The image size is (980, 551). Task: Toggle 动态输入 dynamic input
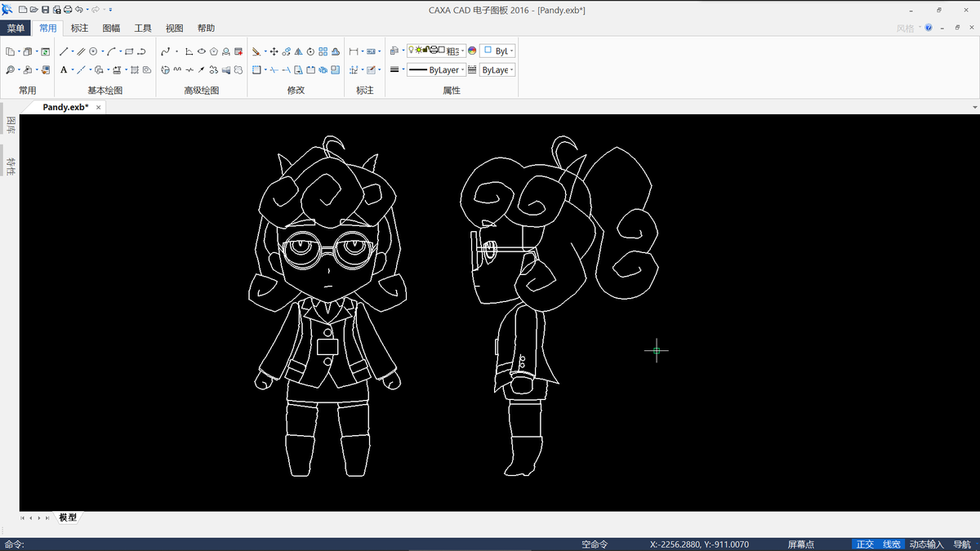tap(926, 544)
